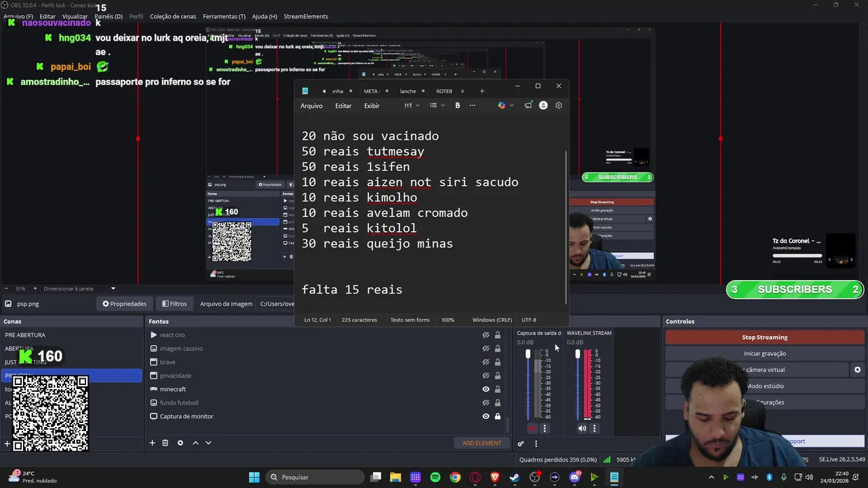
Task: Show the imagem cassino source
Action: click(486, 348)
